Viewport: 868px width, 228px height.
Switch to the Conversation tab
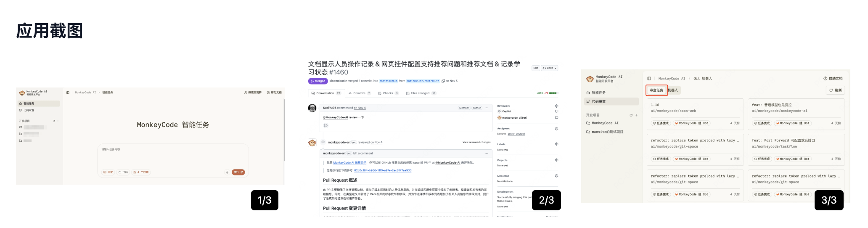(x=326, y=93)
